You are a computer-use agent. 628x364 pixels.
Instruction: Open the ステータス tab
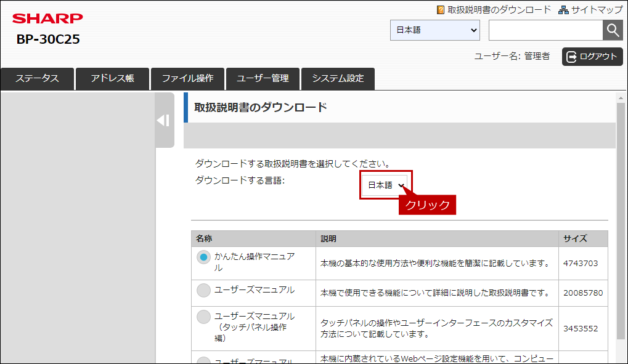[x=37, y=78]
